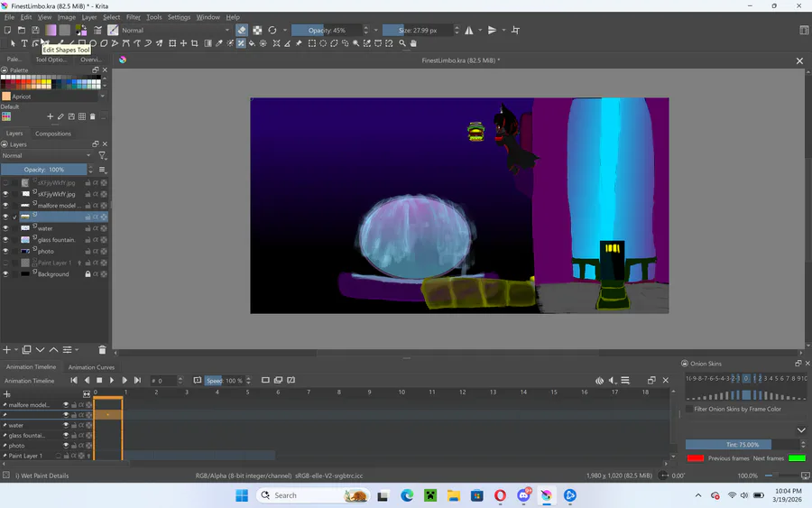This screenshot has height=508, width=812.
Task: Select the Pan hand tool
Action: [x=413, y=43]
